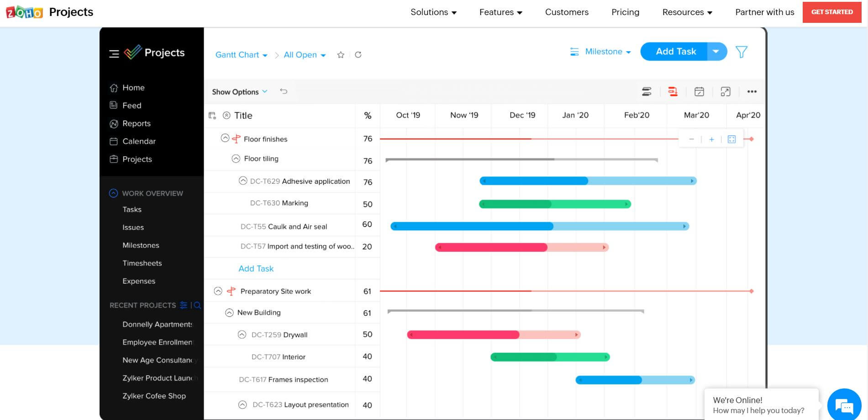This screenshot has width=868, height=420.
Task: Click the Caulk and Air seal Gantt bar
Action: click(540, 226)
